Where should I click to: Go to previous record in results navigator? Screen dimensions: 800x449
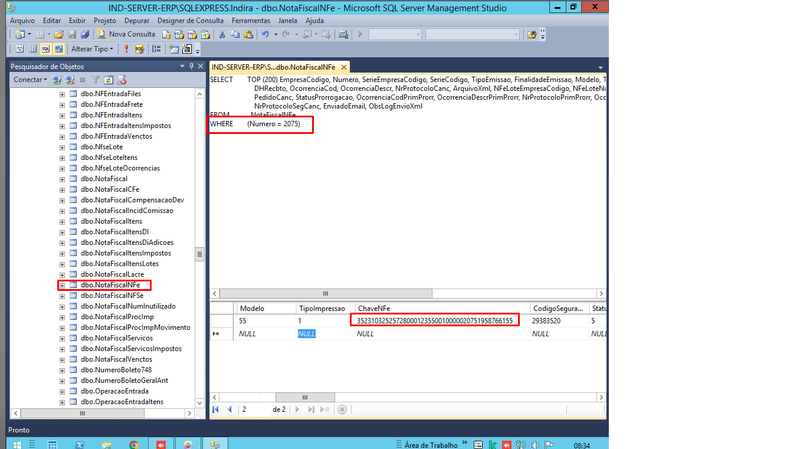pyautogui.click(x=230, y=409)
